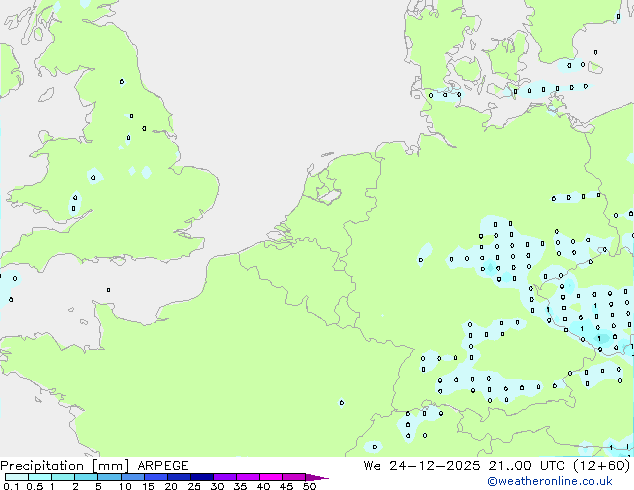Screen dimensions: 634x490
Task: Click the Zeeland river delta on the Dutch coast
Action: [x=276, y=238]
